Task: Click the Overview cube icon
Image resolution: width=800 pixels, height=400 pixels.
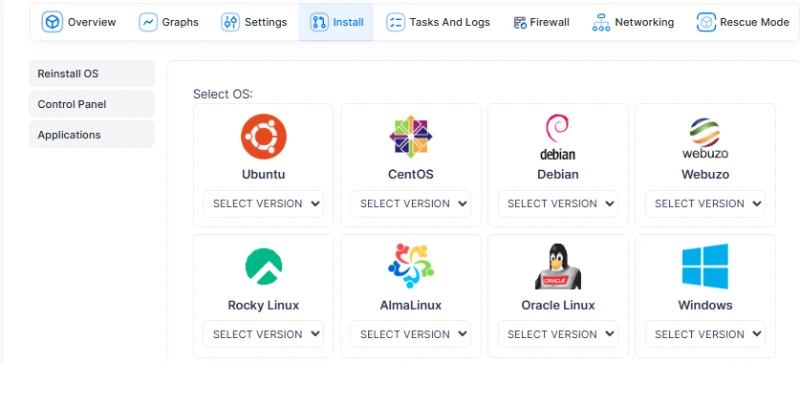Action: pos(52,22)
